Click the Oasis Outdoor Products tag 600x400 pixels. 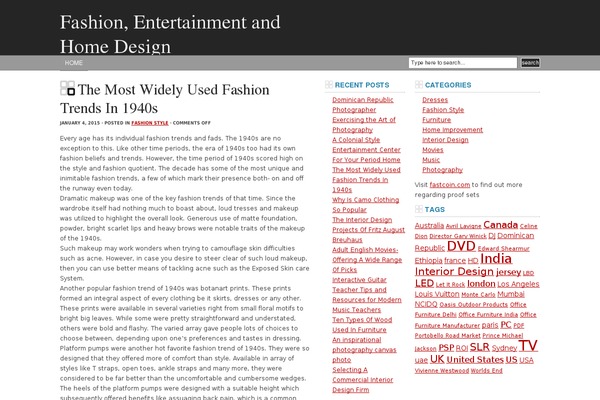click(473, 305)
